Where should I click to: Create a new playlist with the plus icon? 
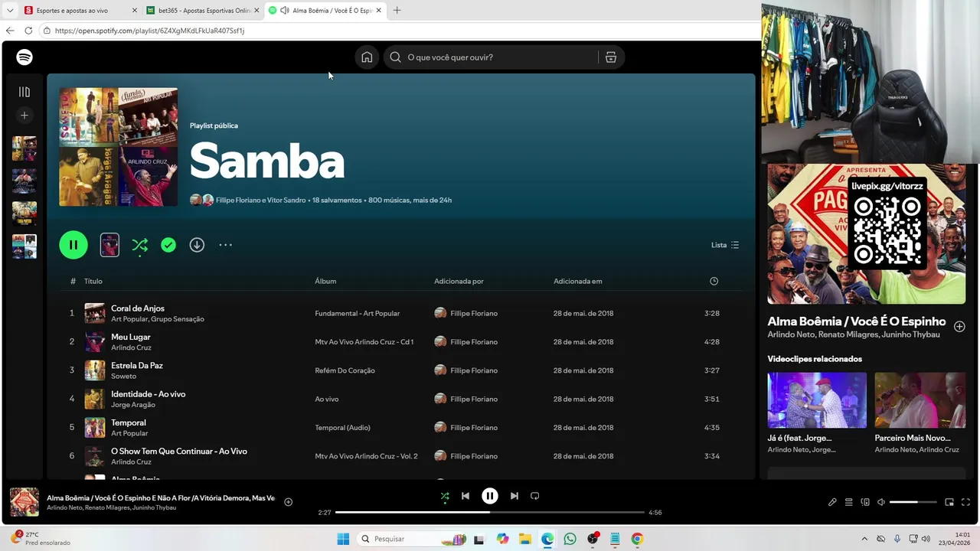pos(24,116)
